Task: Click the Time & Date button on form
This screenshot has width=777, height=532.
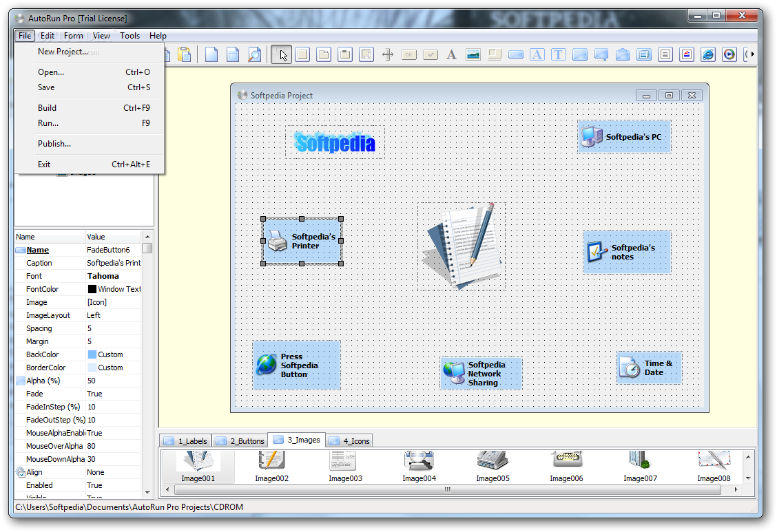Action: click(649, 368)
